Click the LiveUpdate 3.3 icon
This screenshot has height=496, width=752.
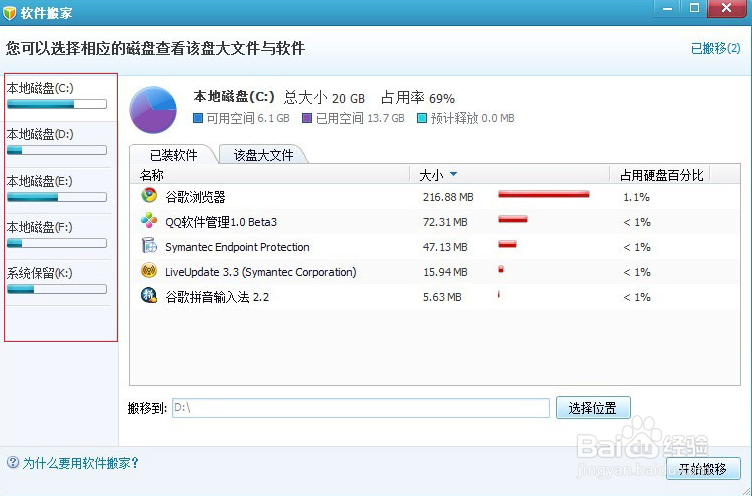point(149,270)
